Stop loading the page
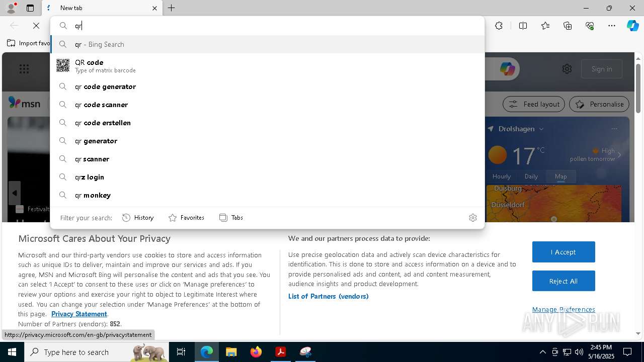Viewport: 644px width, 362px height. coord(36,26)
